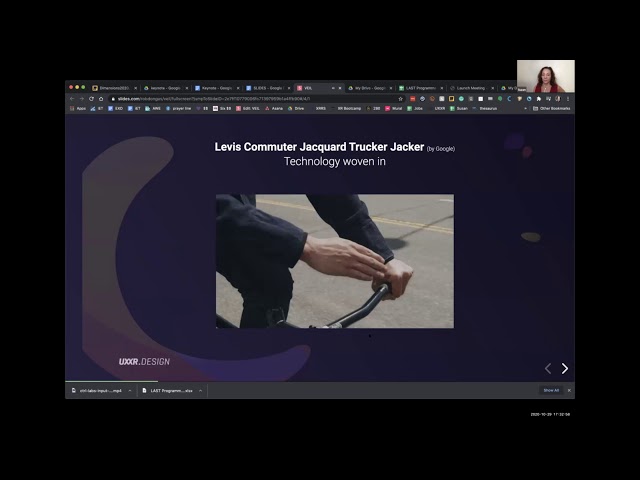This screenshot has height=480, width=640.
Task: Click the browser back arrow
Action: click(72, 99)
